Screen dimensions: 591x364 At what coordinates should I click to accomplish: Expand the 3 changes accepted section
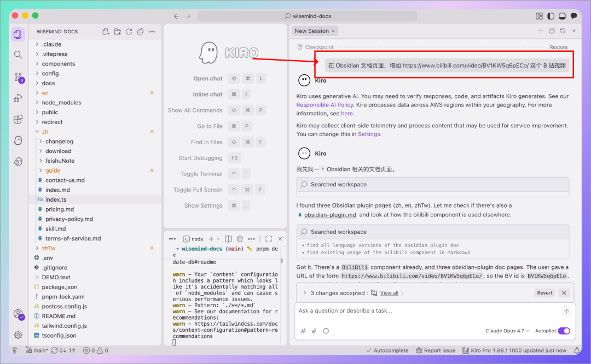(305, 293)
